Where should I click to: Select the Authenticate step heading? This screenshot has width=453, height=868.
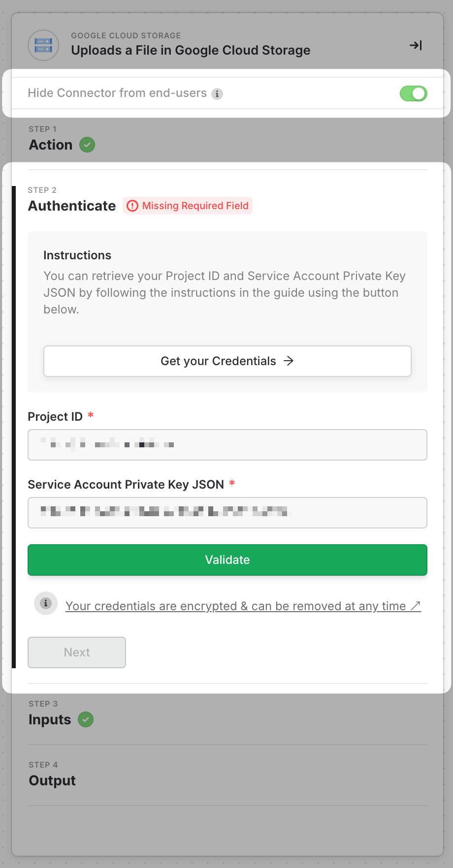point(72,206)
